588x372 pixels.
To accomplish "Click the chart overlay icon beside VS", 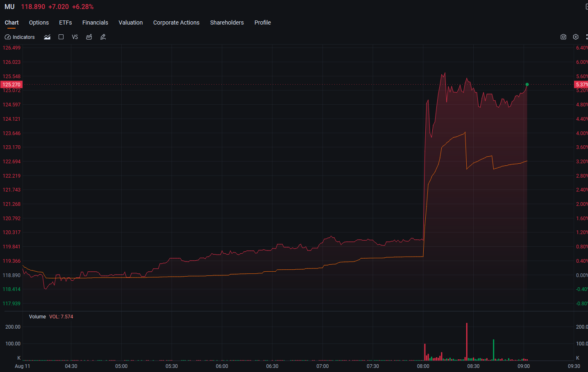I will [x=89, y=37].
